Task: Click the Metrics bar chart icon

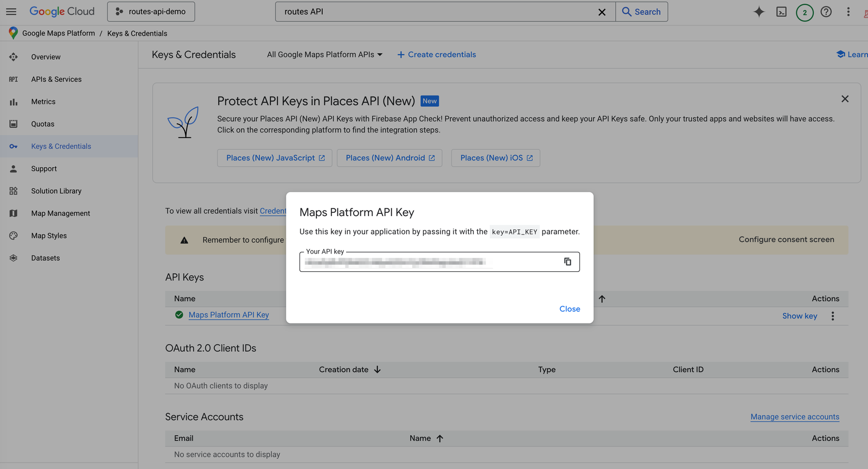Action: pos(14,102)
